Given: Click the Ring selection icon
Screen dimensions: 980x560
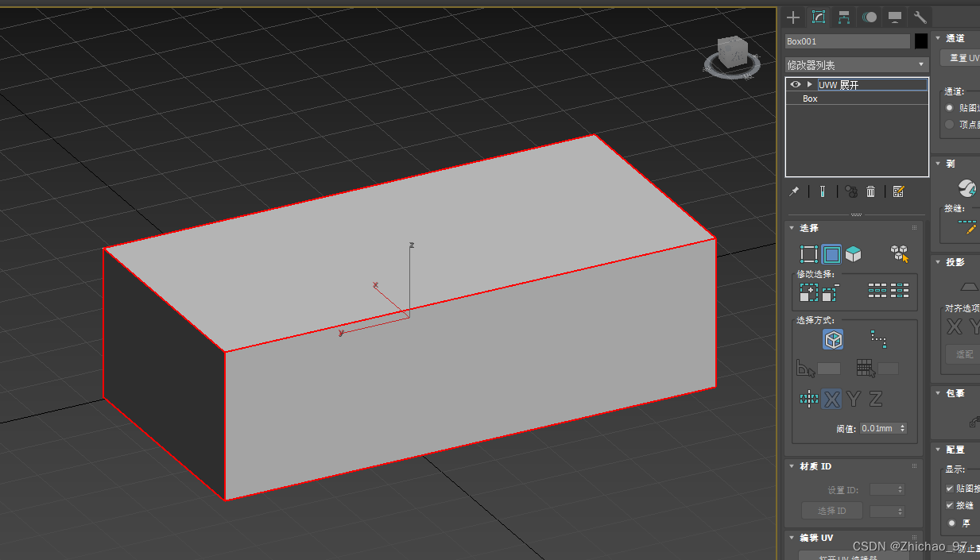Looking at the screenshot, I should point(900,291).
